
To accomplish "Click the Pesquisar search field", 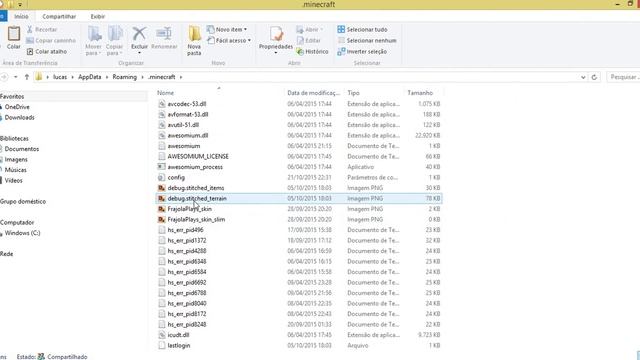I will [x=623, y=77].
